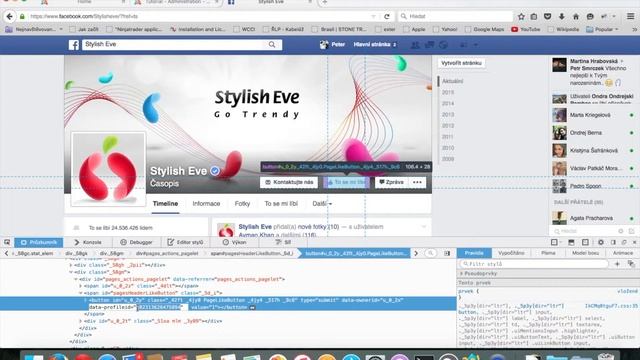Toggle the inspector sidebar pane icon
The image size is (640, 360).
point(447,253)
